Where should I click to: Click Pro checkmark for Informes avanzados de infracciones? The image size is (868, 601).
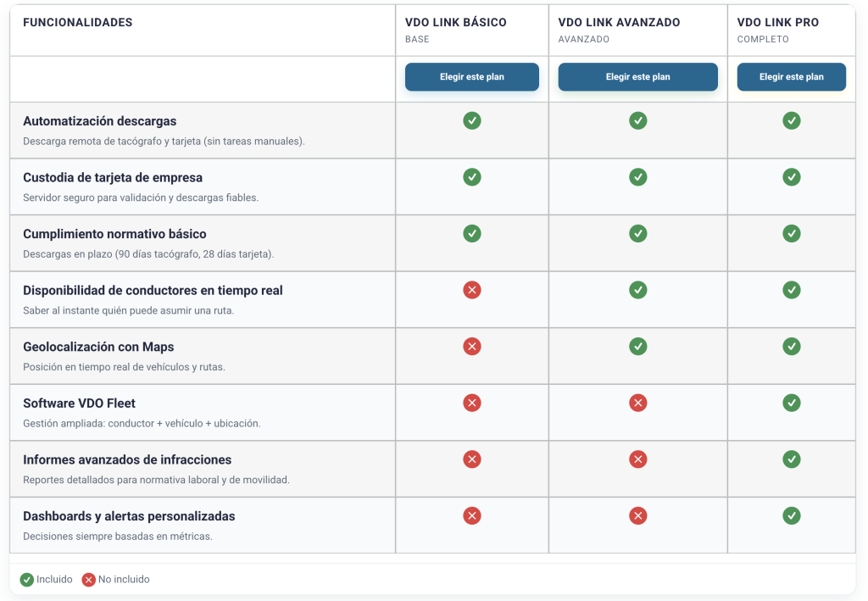click(x=791, y=459)
